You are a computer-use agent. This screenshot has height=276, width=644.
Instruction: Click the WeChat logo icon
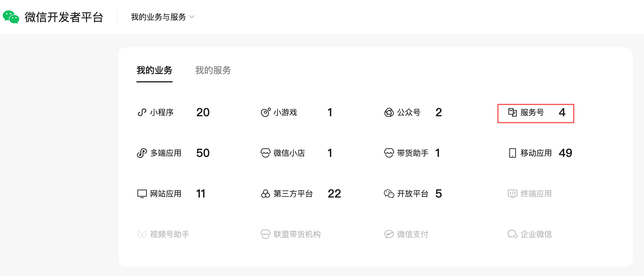(11, 17)
